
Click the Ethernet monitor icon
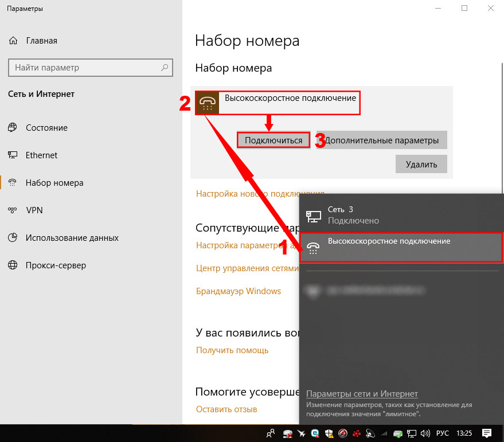point(13,155)
